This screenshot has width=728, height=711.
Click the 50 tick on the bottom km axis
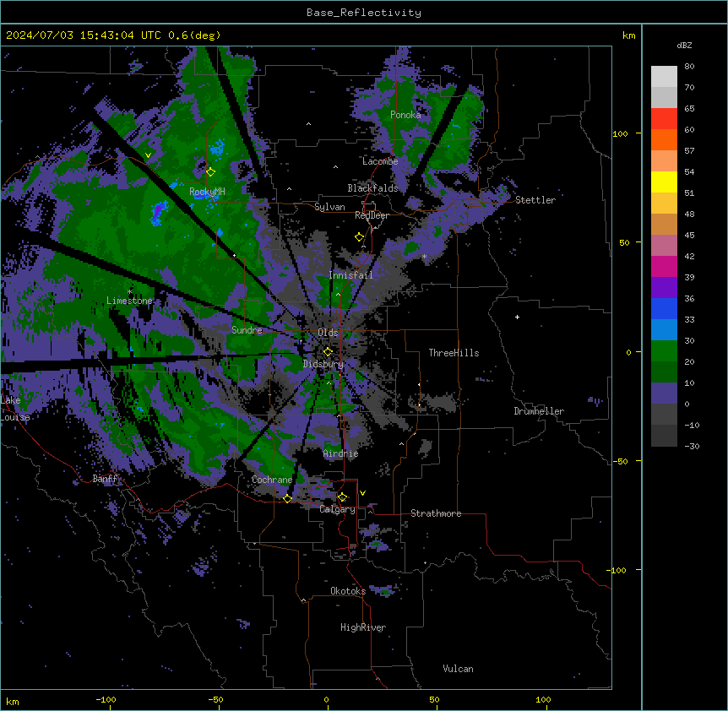[x=434, y=699]
